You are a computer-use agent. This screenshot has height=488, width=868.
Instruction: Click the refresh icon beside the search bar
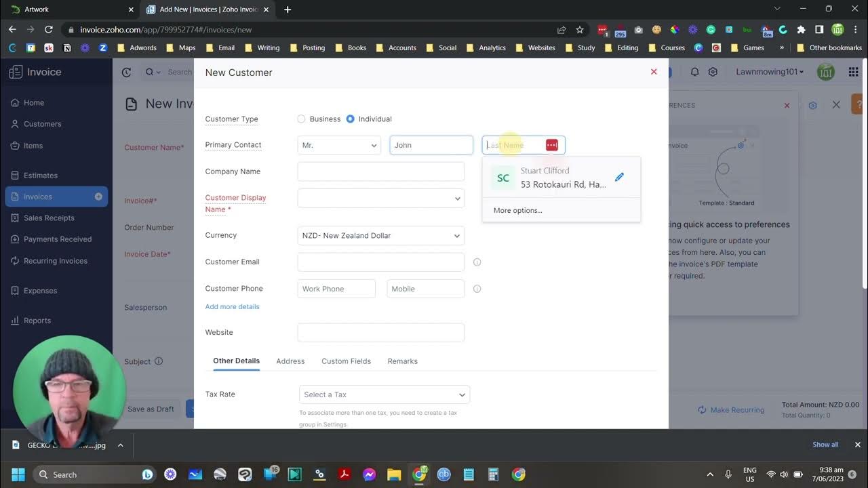pyautogui.click(x=126, y=72)
